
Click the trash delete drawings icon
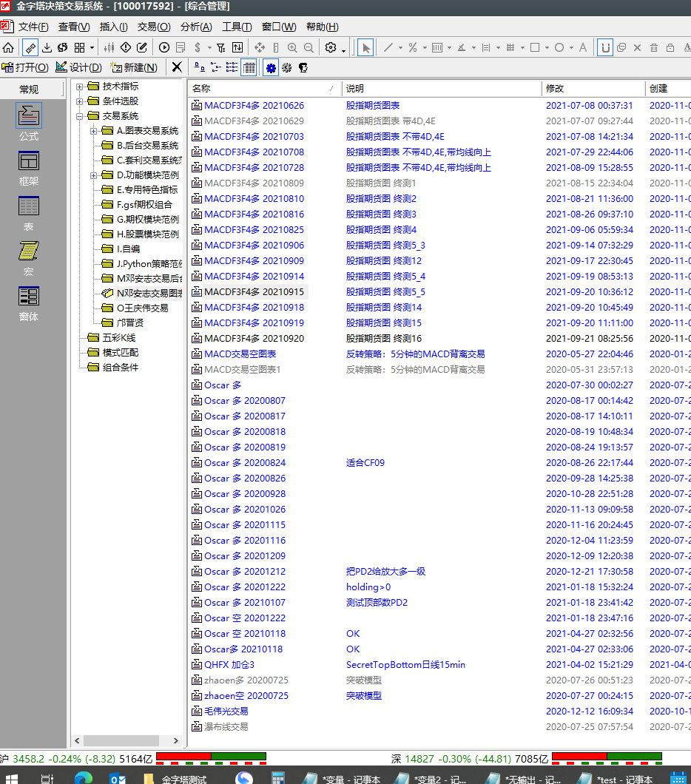(653, 47)
